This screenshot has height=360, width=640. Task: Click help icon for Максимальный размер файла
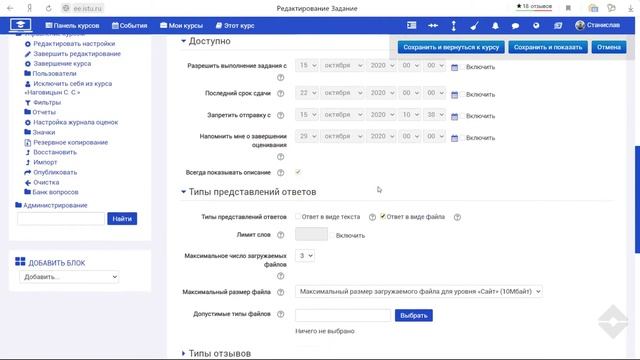tap(280, 292)
